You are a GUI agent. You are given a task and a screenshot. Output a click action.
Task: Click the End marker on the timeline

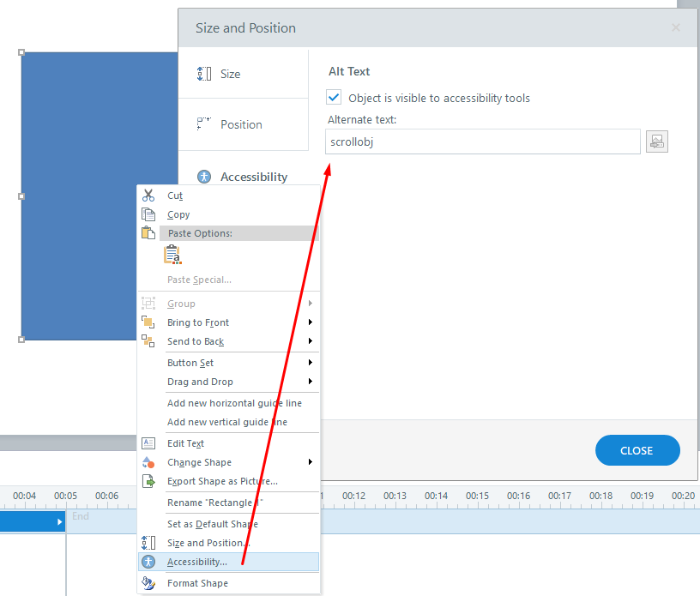[81, 516]
